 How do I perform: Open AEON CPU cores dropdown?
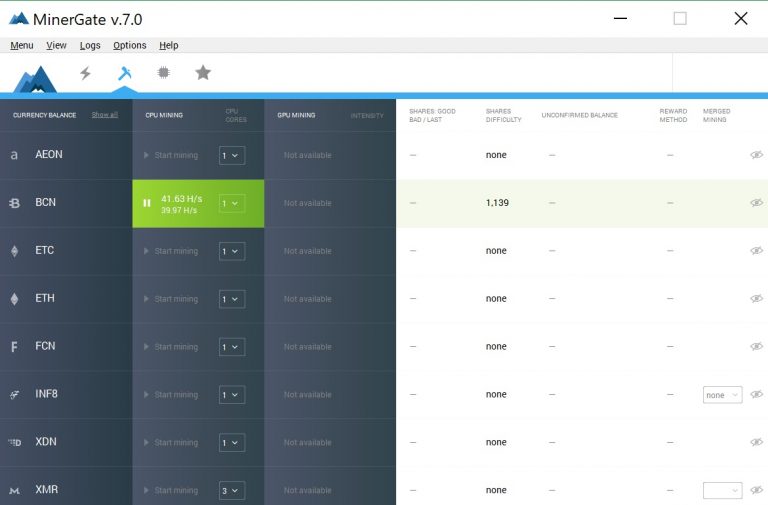[x=232, y=155]
